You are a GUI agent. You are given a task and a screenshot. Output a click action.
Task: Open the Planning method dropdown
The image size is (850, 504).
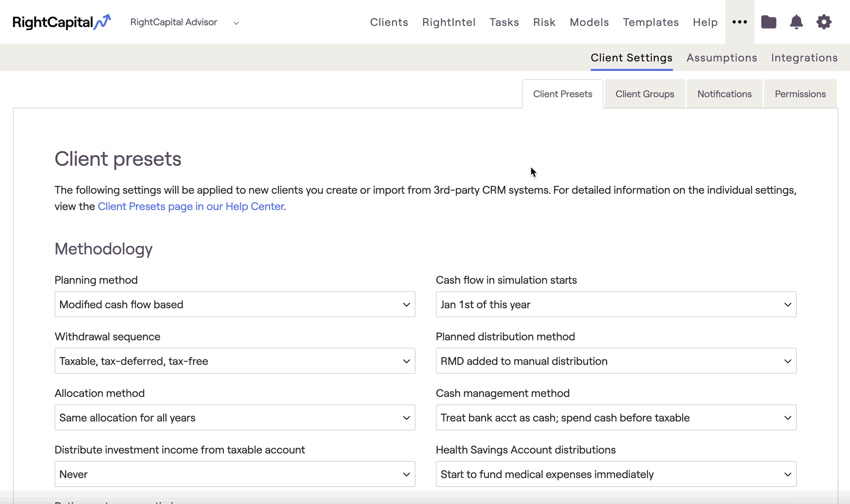click(235, 304)
